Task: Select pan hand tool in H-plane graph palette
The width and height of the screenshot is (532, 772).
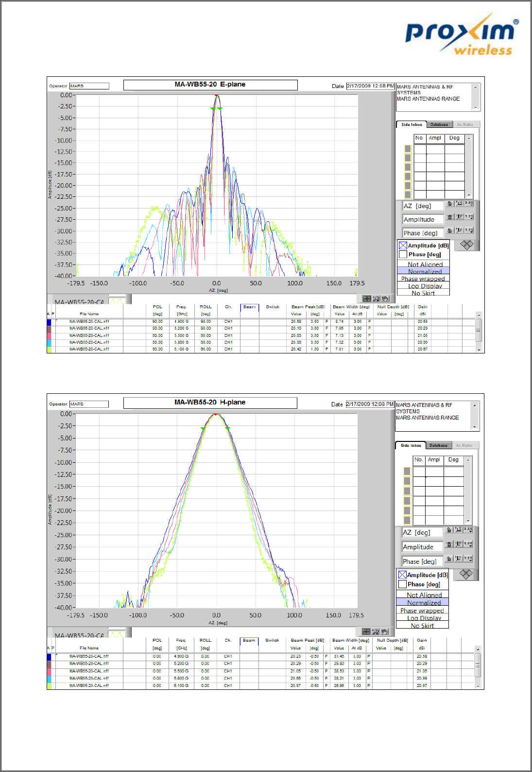Action: click(385, 632)
